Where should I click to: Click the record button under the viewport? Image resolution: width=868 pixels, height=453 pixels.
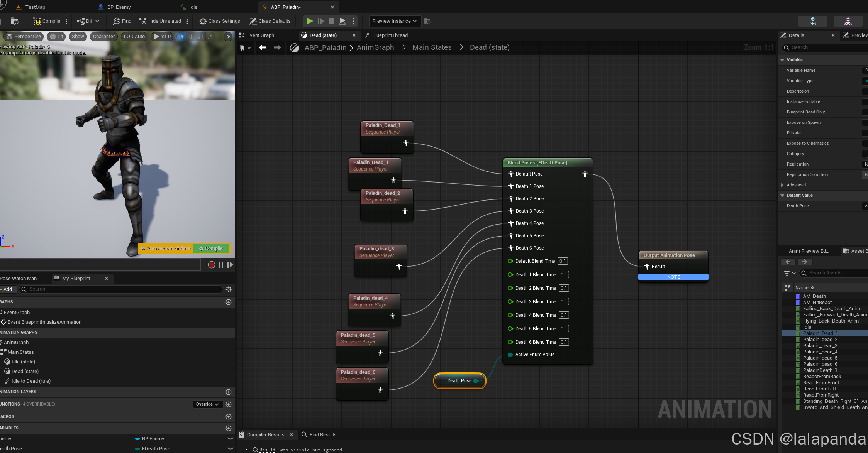(211, 265)
